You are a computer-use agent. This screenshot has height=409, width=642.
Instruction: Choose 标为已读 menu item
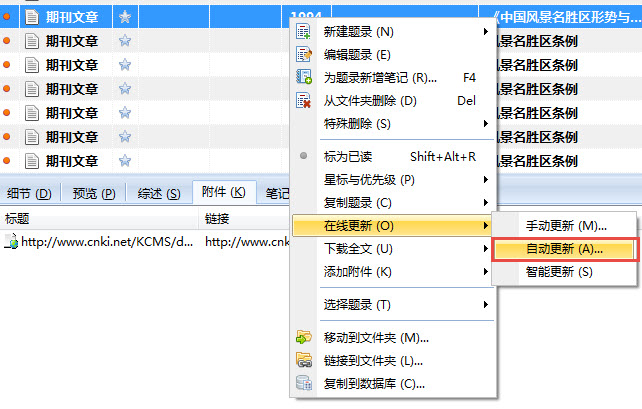(393, 156)
